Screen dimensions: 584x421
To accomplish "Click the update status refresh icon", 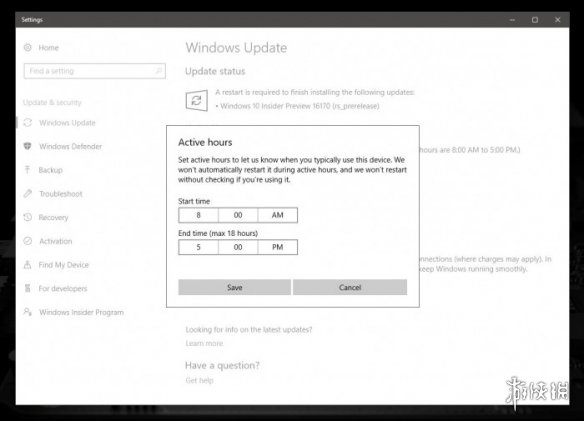I will 196,100.
